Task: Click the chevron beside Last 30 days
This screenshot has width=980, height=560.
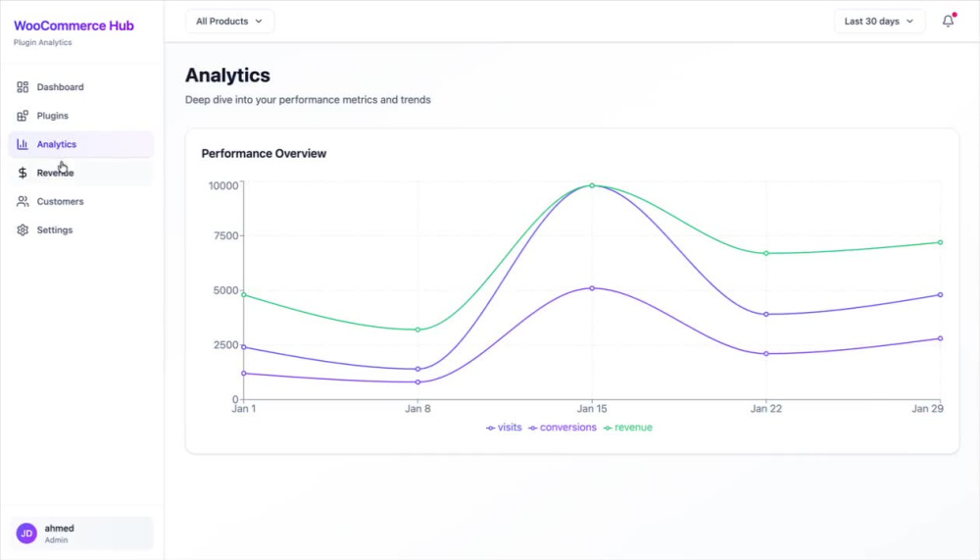Action: (x=910, y=22)
